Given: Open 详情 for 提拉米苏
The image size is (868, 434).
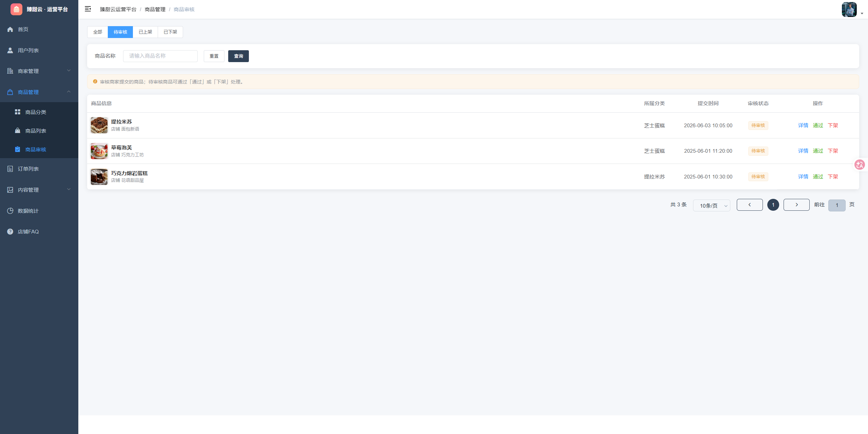Looking at the screenshot, I should [x=803, y=125].
